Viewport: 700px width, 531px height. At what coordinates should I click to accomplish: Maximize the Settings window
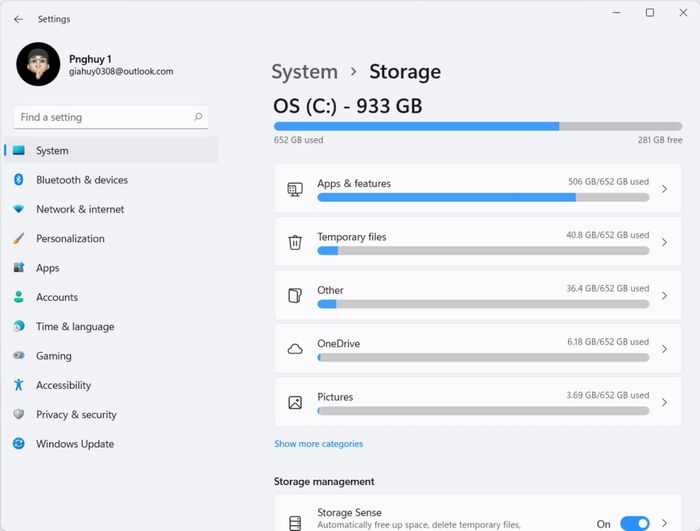pyautogui.click(x=650, y=13)
